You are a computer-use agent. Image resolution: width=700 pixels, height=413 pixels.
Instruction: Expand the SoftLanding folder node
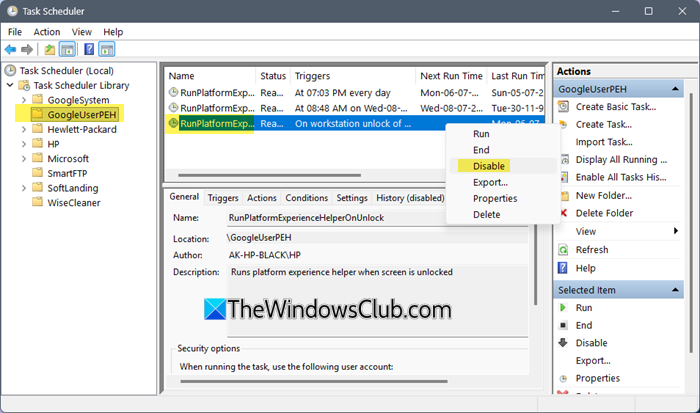point(24,188)
